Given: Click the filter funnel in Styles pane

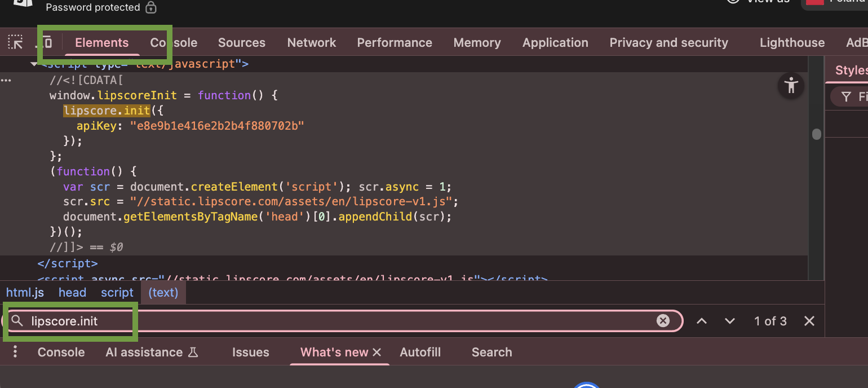Looking at the screenshot, I should 846,97.
